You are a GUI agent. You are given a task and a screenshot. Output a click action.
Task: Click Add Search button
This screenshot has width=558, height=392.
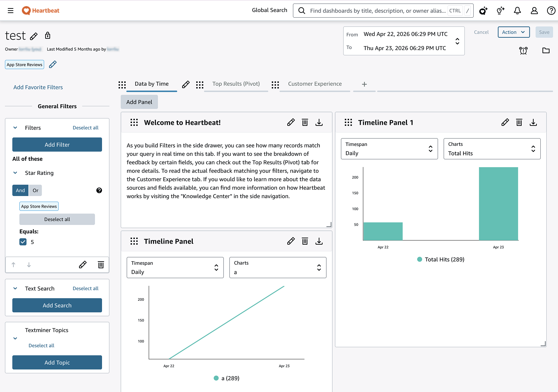[57, 305]
